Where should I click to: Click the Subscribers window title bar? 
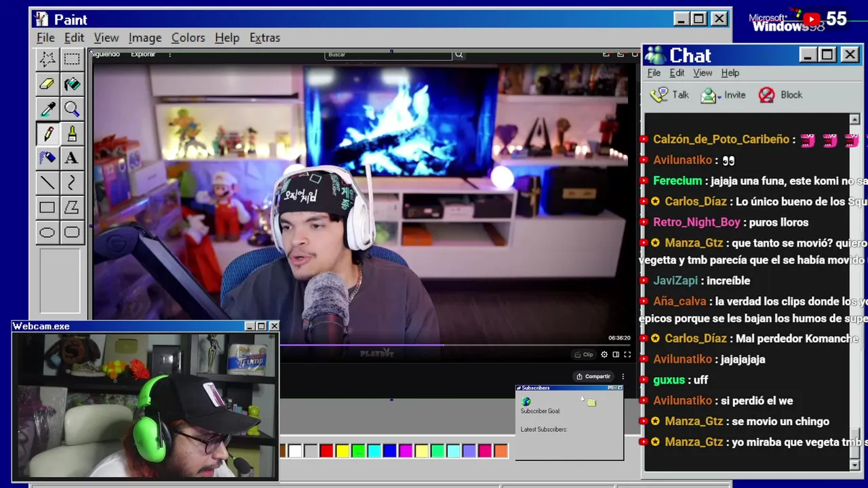[569, 388]
